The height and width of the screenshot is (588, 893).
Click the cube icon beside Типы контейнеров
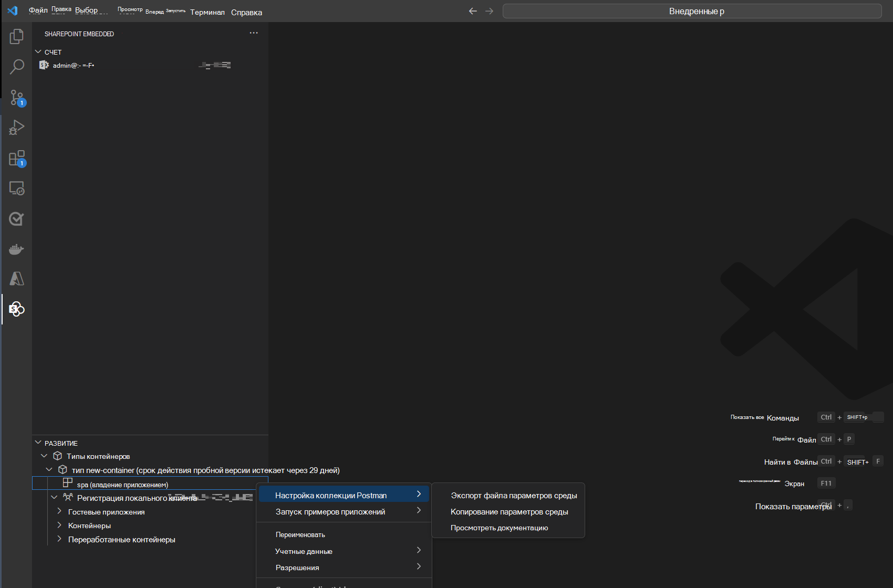[x=58, y=456]
